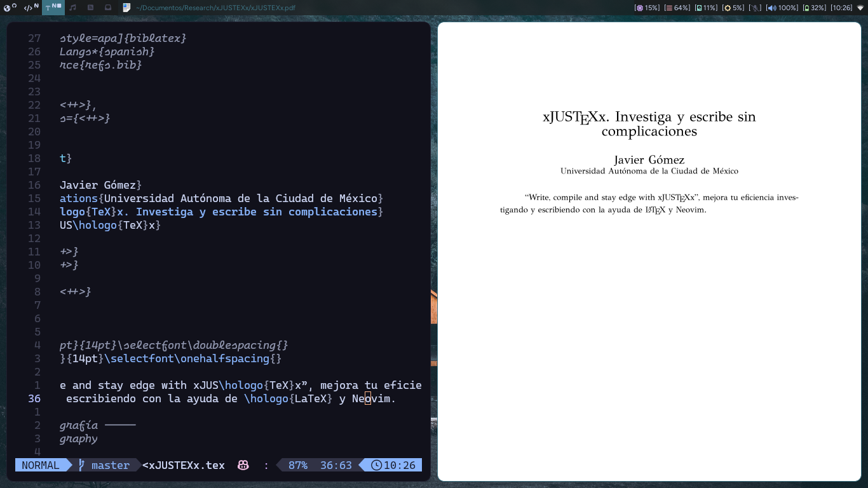Image resolution: width=868 pixels, height=488 pixels.
Task: Click the clock icon in Neovim statusline
Action: pyautogui.click(x=376, y=465)
